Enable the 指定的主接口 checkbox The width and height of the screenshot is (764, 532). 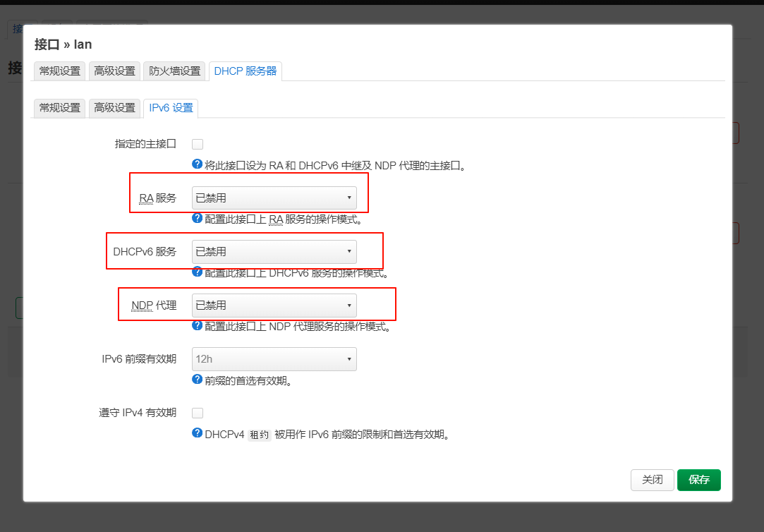(x=198, y=144)
